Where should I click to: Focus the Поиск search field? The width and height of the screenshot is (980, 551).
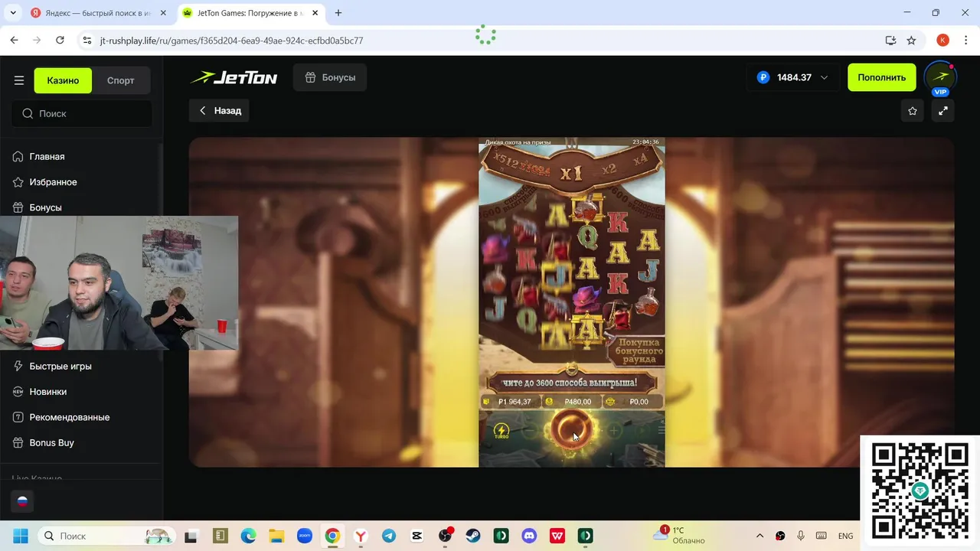(82, 113)
